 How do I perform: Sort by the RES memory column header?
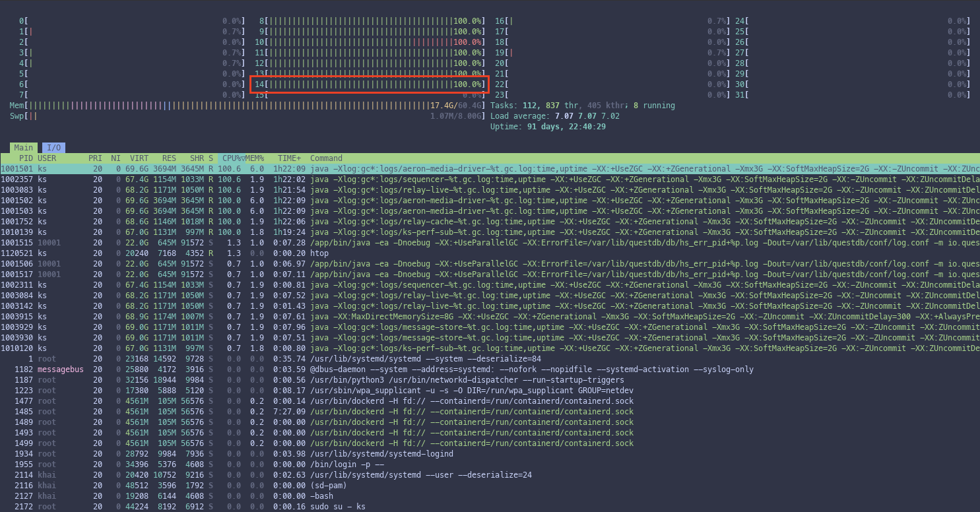(x=169, y=158)
